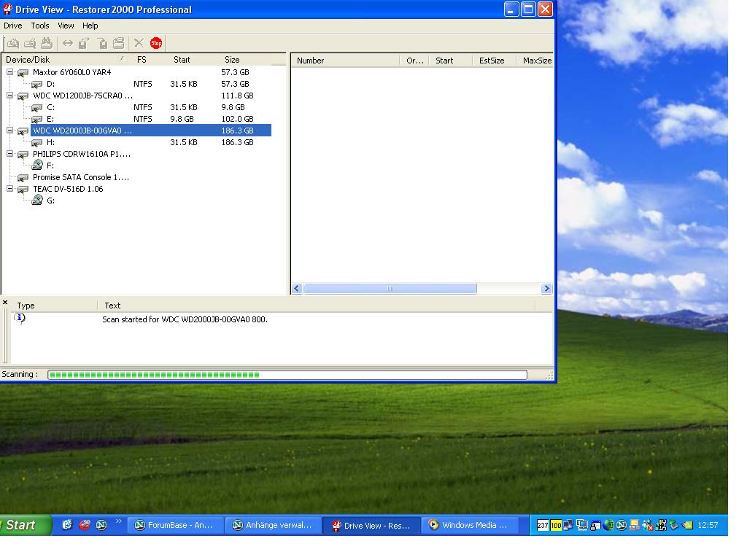The width and height of the screenshot is (747, 560).
Task: Click the info icon in the log row
Action: (x=20, y=318)
